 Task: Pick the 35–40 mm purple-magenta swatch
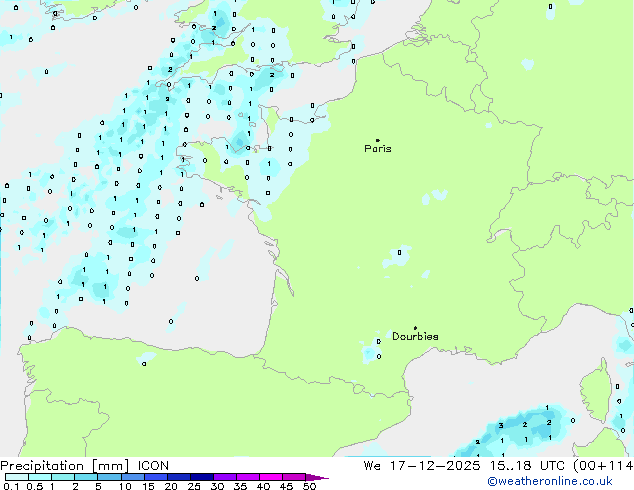[247, 477]
